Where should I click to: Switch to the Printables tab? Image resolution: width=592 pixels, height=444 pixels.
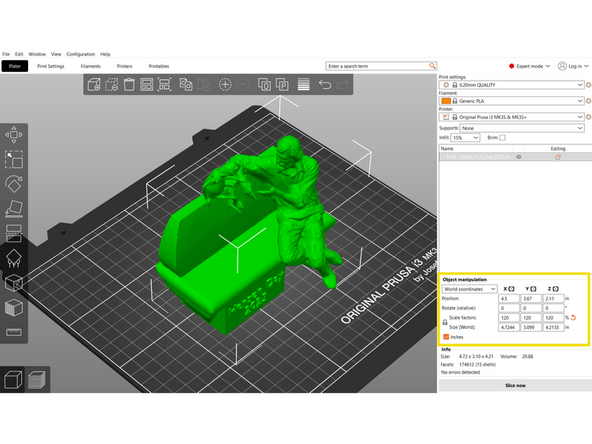point(159,66)
